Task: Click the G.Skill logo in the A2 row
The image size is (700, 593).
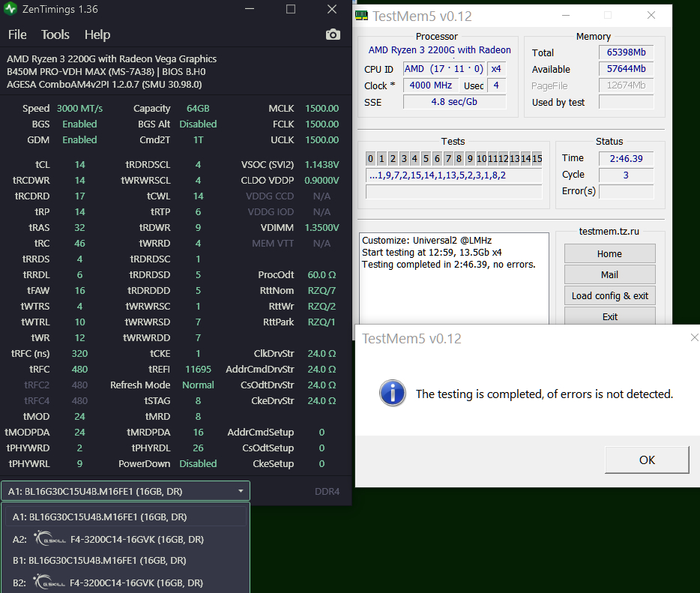Action: coord(49,538)
